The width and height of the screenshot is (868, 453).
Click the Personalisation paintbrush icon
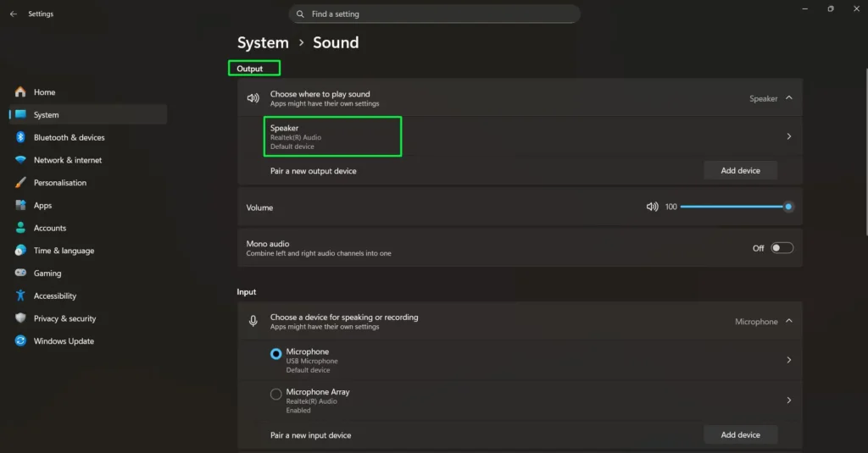[20, 183]
